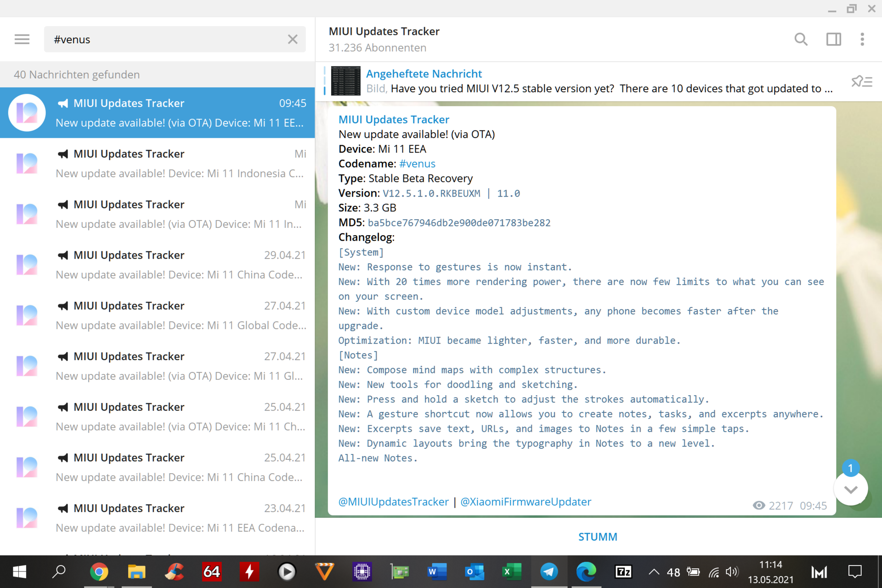Open the Windows Start menu
Viewport: 882px width, 588px height.
click(19, 572)
